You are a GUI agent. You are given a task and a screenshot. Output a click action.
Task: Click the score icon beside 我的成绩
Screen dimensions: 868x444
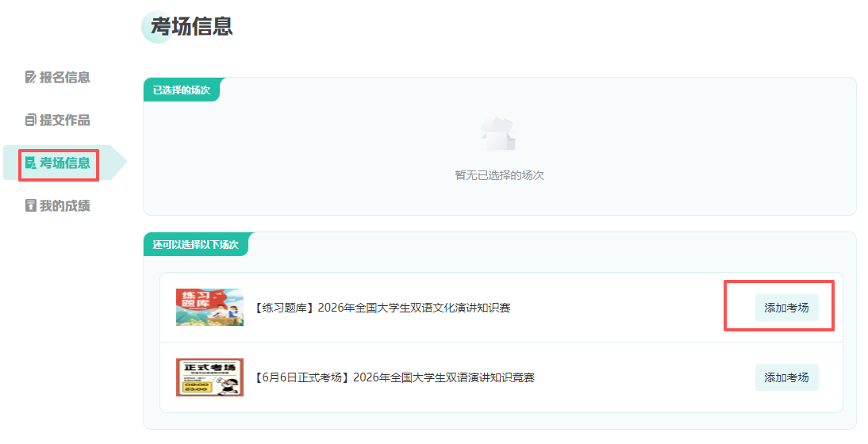[31, 205]
